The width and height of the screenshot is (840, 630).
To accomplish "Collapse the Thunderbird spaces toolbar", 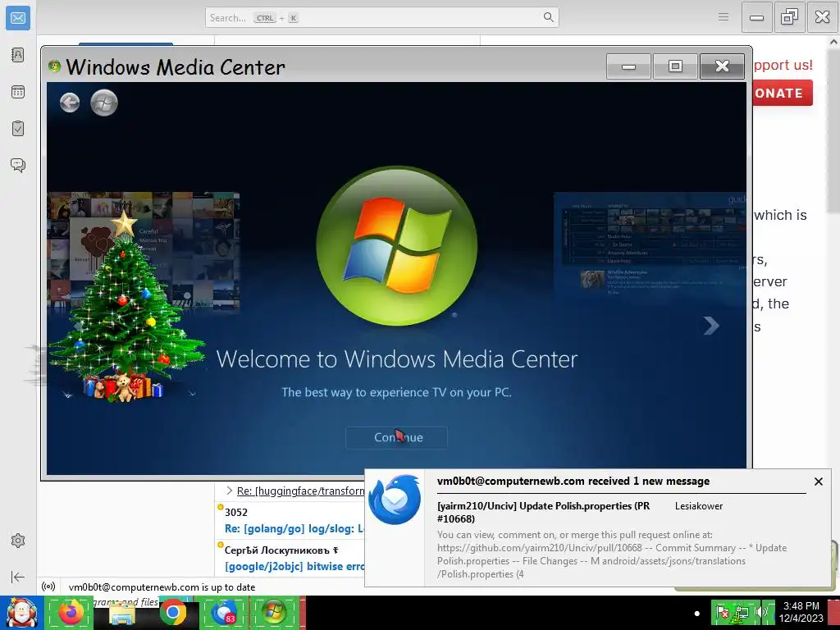I will (18, 577).
